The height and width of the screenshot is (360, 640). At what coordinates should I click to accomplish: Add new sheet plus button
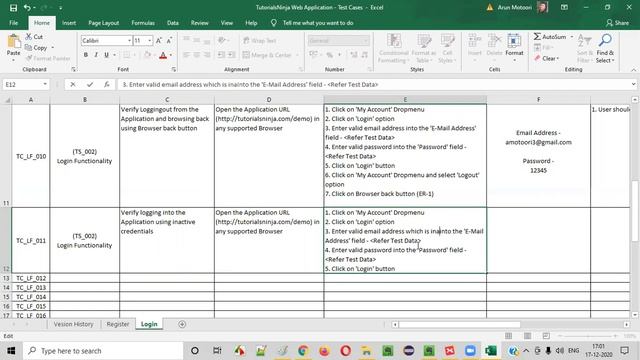[182, 324]
